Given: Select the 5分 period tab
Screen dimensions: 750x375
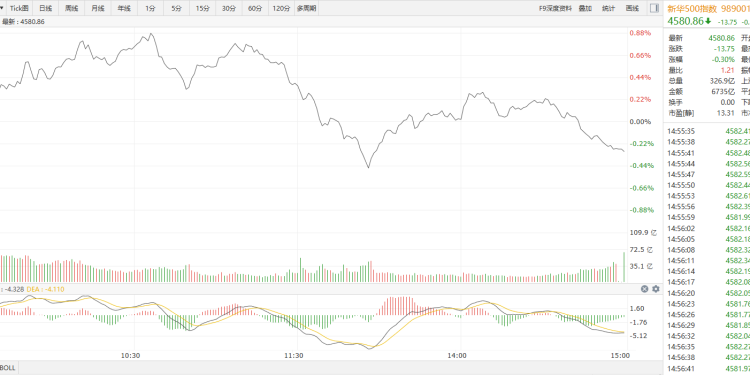Looking at the screenshot, I should [176, 8].
